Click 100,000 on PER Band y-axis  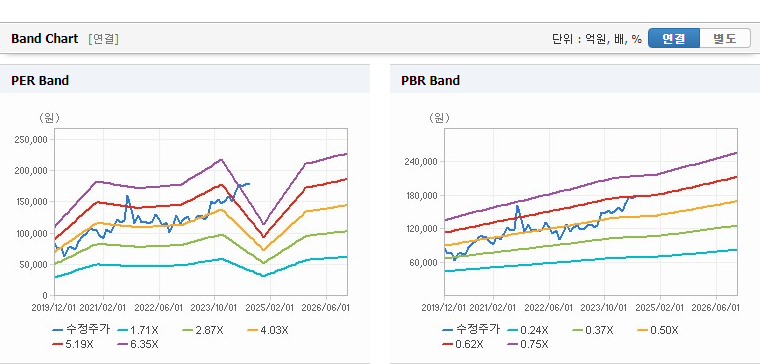(32, 233)
